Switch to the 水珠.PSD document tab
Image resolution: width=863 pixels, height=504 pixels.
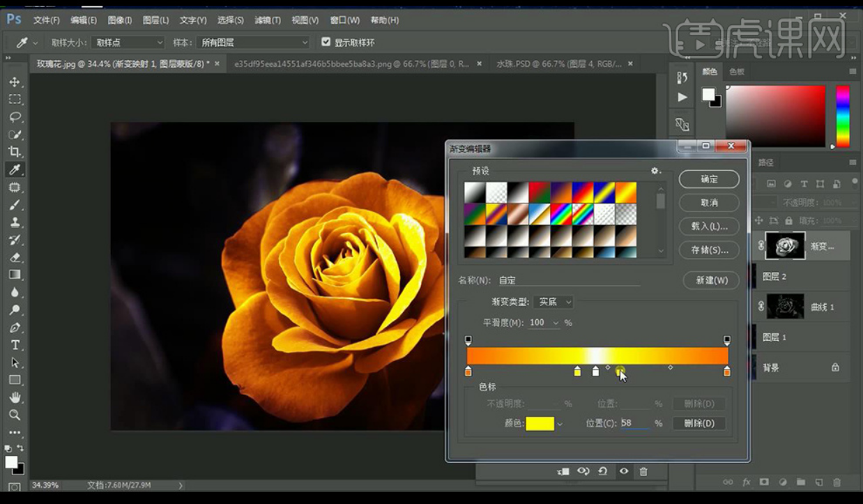point(558,63)
